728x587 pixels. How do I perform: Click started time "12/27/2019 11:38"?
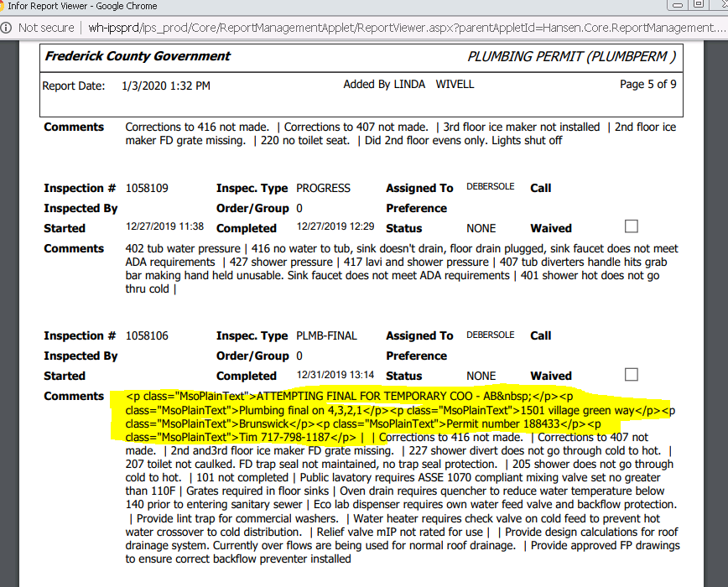click(x=164, y=226)
